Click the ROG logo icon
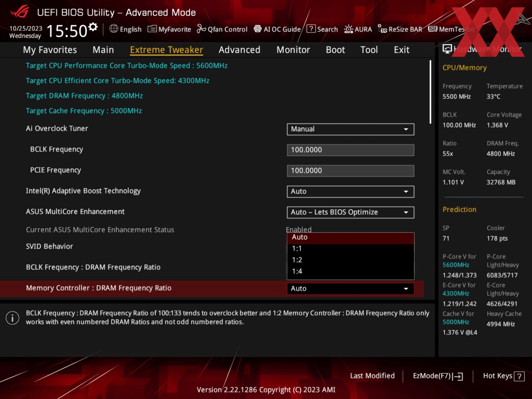This screenshot has height=399, width=532. (20, 12)
